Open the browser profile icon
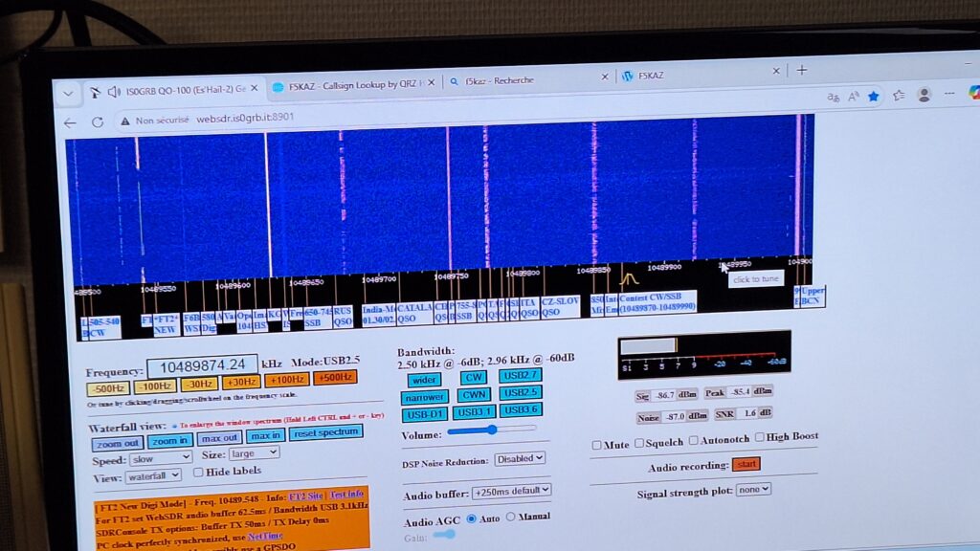Image resolution: width=980 pixels, height=551 pixels. [x=924, y=95]
